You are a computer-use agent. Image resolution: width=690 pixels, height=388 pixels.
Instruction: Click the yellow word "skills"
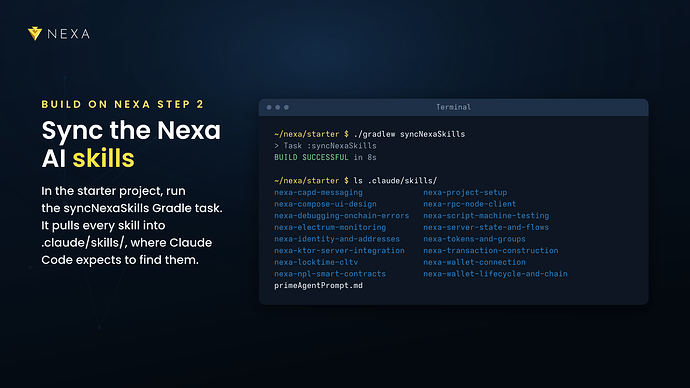point(103,158)
